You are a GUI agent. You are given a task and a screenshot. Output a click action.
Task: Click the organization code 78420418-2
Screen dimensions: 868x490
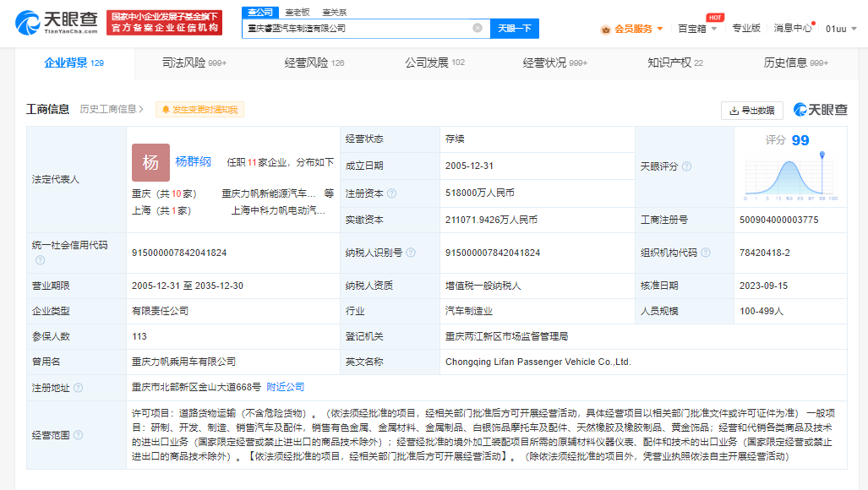tap(765, 253)
